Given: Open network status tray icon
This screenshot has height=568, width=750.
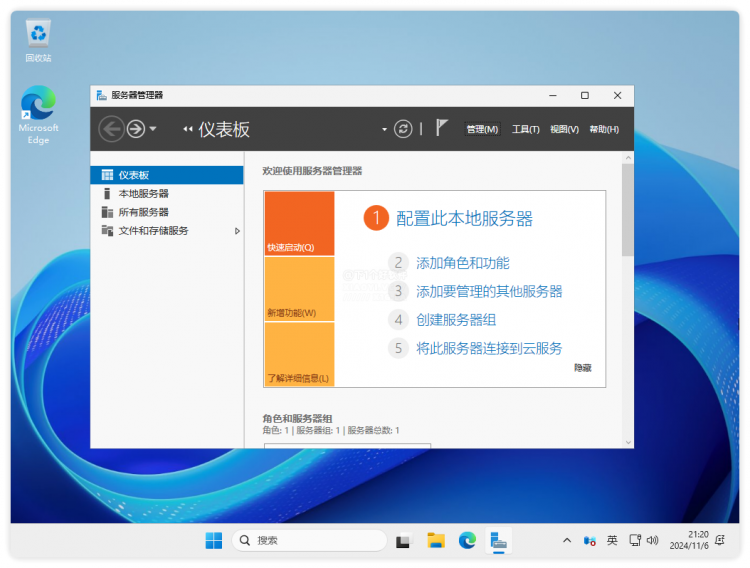Looking at the screenshot, I should (635, 540).
